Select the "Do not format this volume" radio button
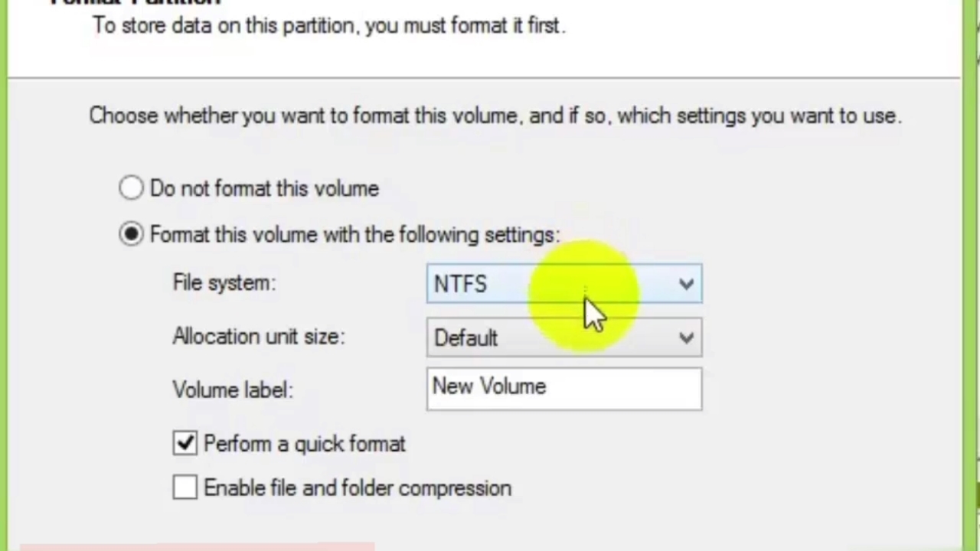 point(131,188)
